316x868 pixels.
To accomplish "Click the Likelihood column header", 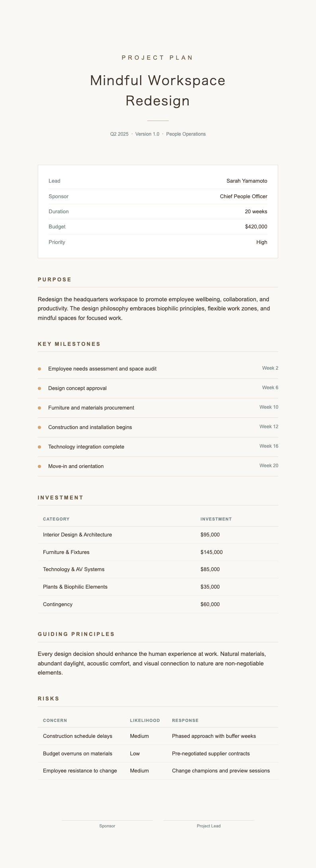I will click(145, 720).
